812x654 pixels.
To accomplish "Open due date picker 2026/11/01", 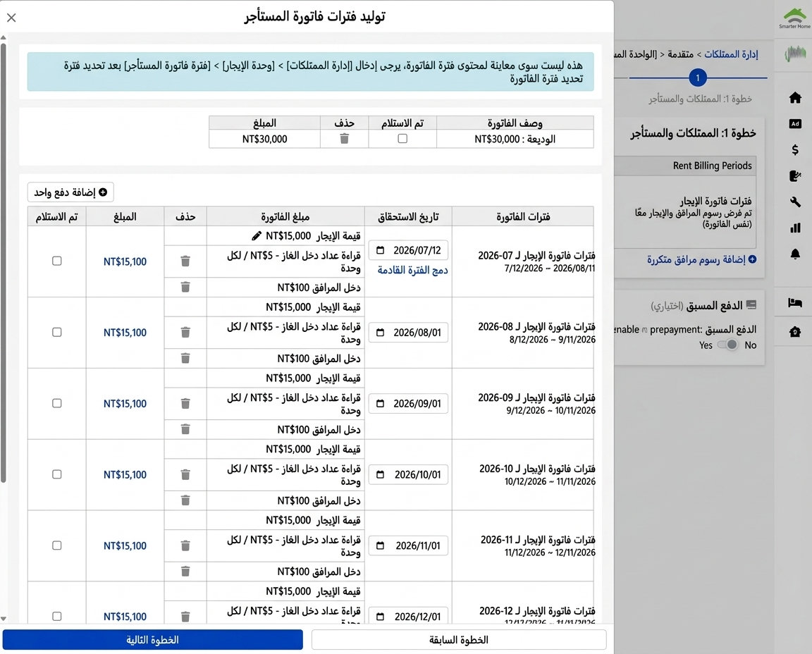I will pyautogui.click(x=408, y=545).
